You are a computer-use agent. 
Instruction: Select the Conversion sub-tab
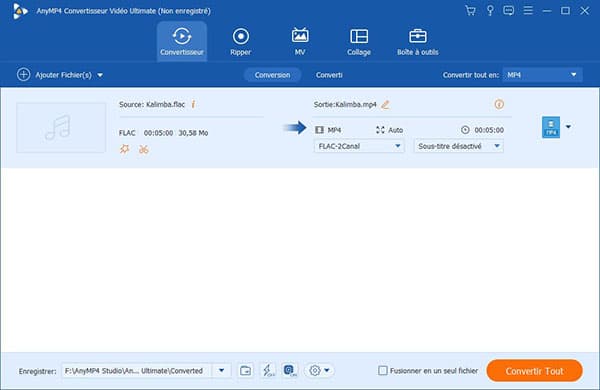click(x=272, y=75)
